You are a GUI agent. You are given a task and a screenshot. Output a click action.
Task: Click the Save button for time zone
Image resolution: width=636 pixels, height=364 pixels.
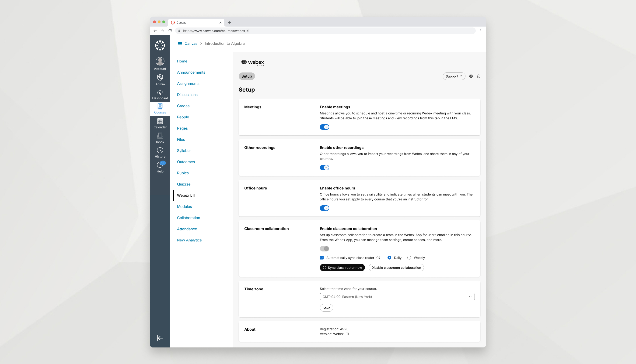(x=326, y=308)
